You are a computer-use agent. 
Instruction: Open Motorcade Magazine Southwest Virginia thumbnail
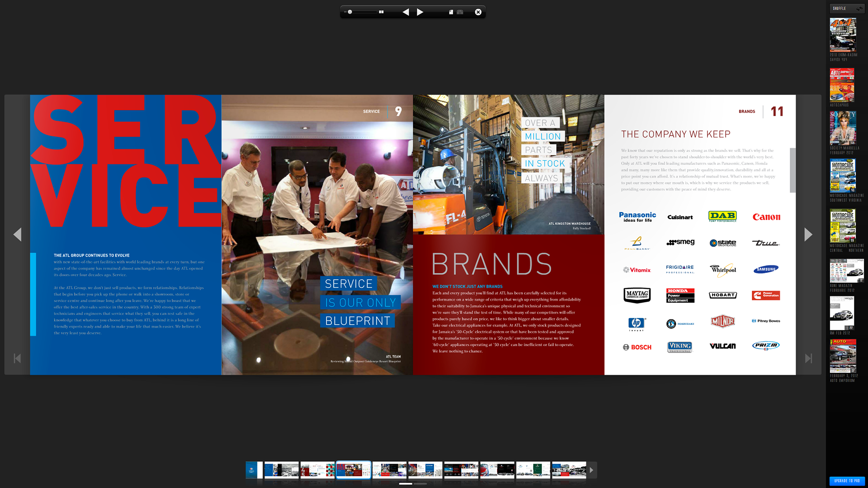pyautogui.click(x=843, y=176)
